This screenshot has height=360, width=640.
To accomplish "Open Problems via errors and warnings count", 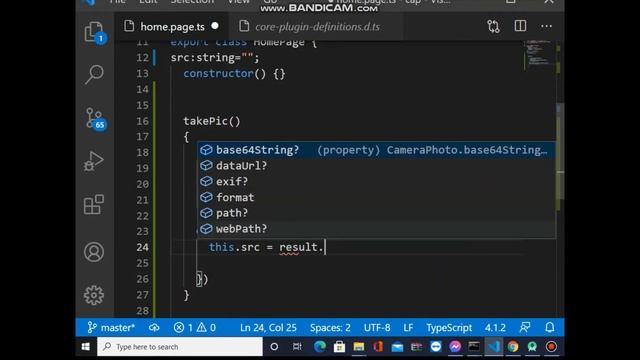I will (195, 327).
